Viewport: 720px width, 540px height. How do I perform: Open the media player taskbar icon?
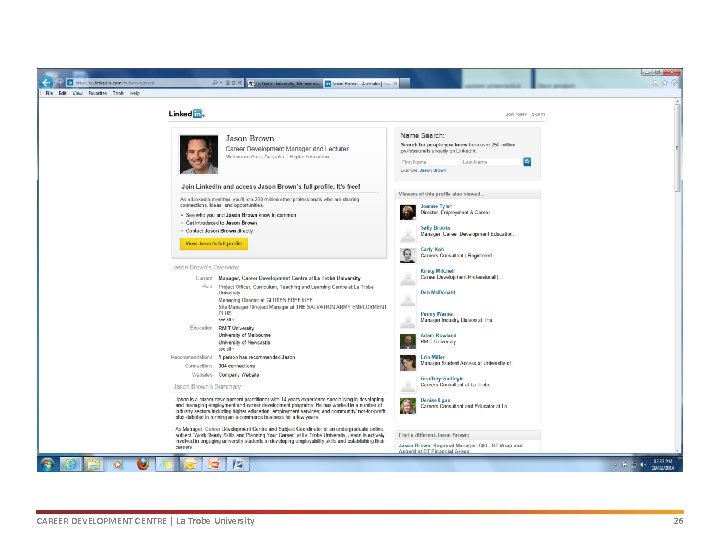118,464
